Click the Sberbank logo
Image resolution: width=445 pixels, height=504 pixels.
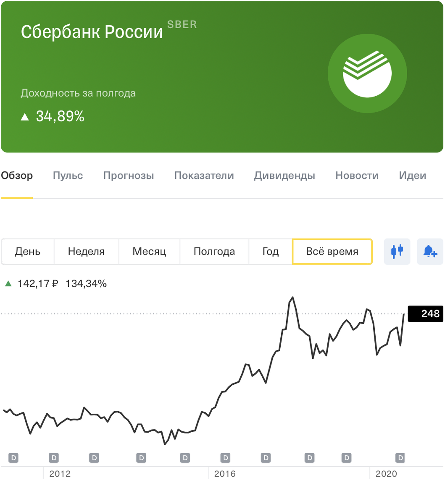click(367, 73)
